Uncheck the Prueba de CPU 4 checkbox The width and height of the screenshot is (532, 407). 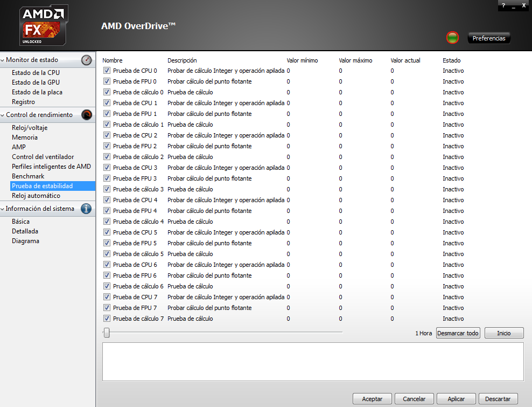click(x=107, y=200)
